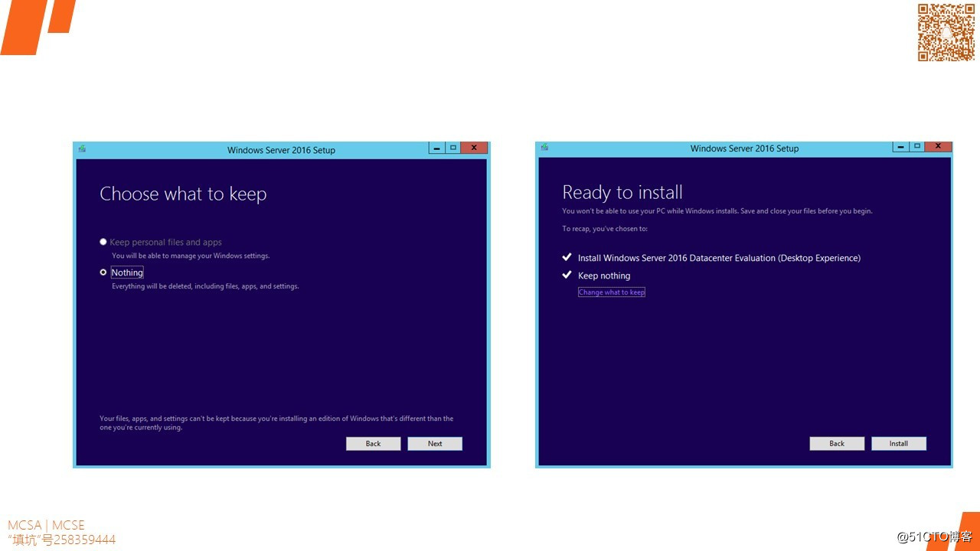The width and height of the screenshot is (980, 551).
Task: Click 'To recap, you've chosen to:' text
Action: pyautogui.click(x=605, y=229)
